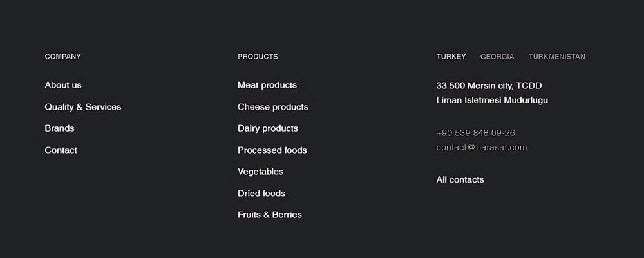Open Fruits & Berries category
This screenshot has width=644, height=258.
click(270, 215)
